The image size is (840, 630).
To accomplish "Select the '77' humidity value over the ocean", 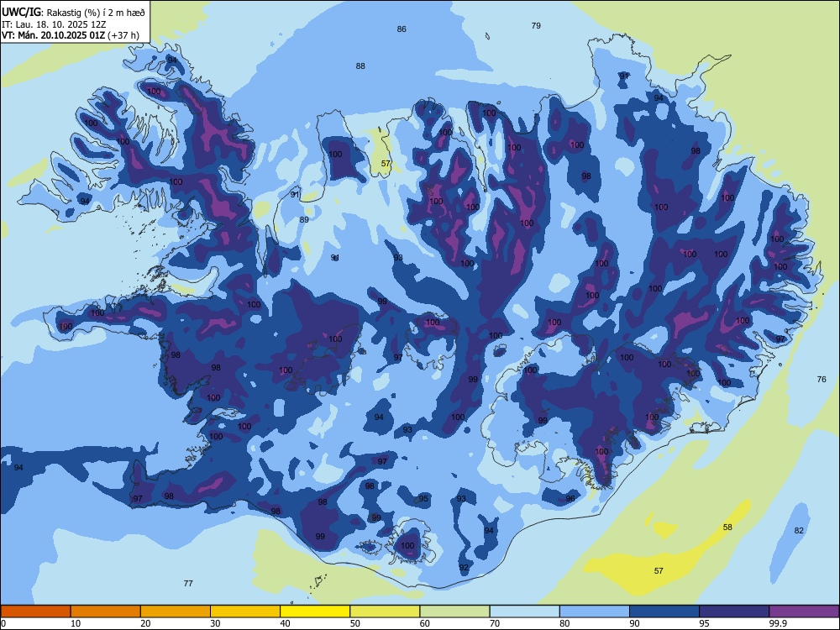I will pyautogui.click(x=188, y=584).
